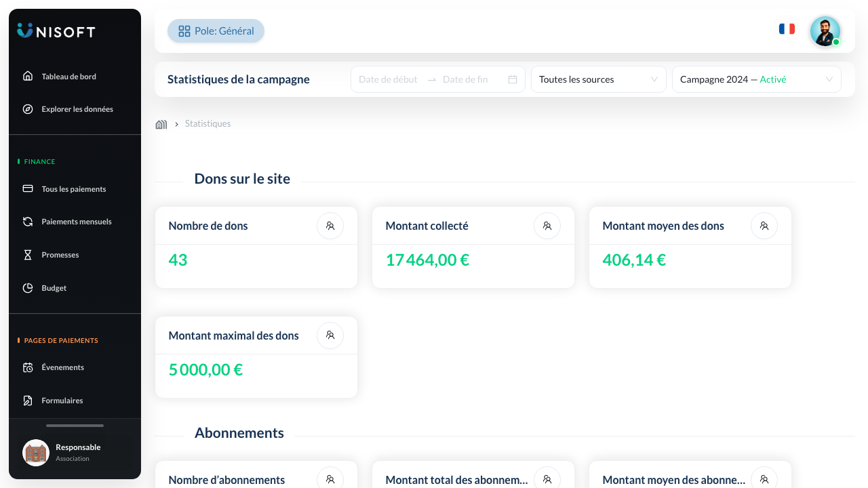Open Formulaires page
The height and width of the screenshot is (488, 868).
click(62, 401)
